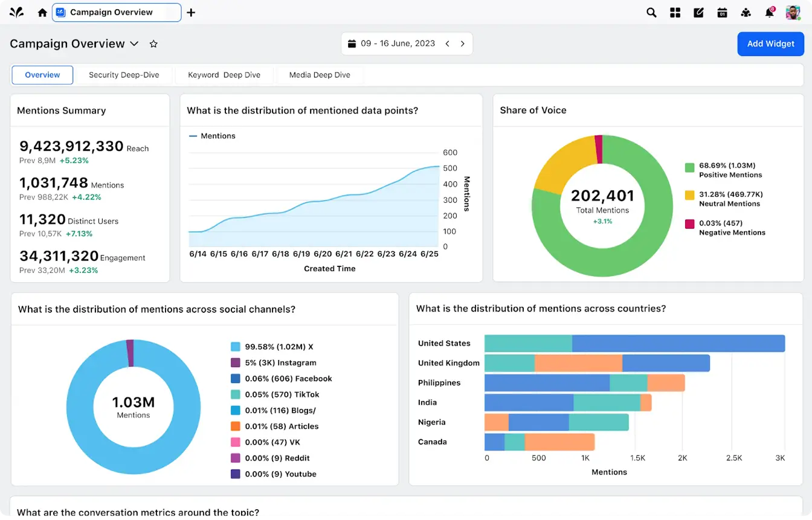Click the team sharing icon
The width and height of the screenshot is (812, 520).
coord(746,12)
